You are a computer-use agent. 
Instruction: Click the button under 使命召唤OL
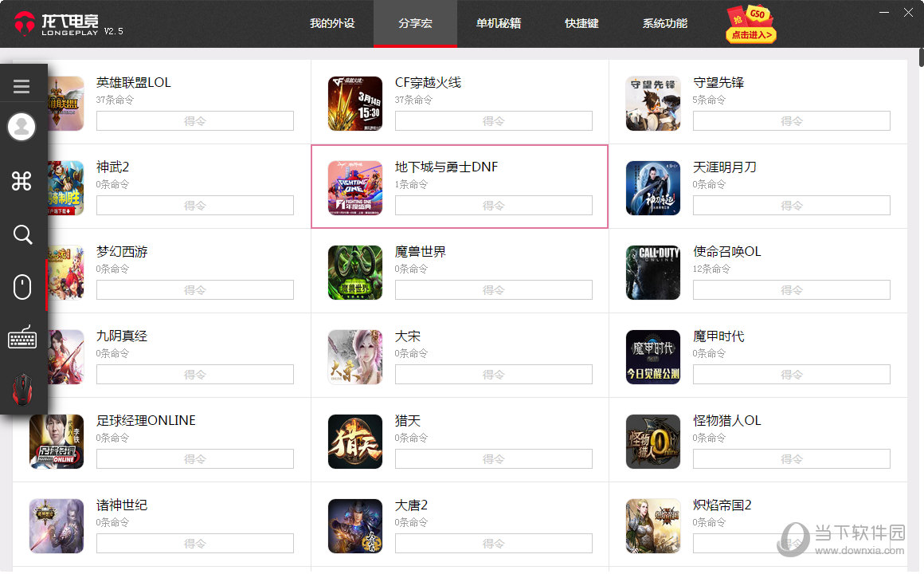[792, 289]
